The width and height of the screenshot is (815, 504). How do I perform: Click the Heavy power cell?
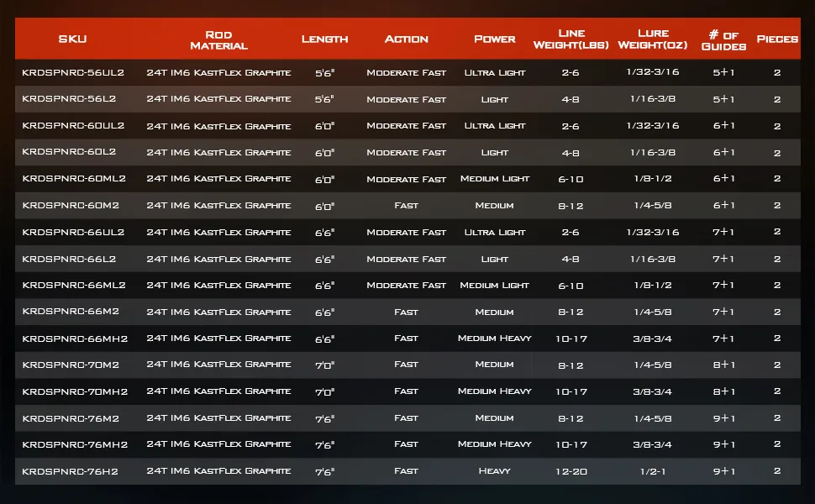click(x=494, y=471)
